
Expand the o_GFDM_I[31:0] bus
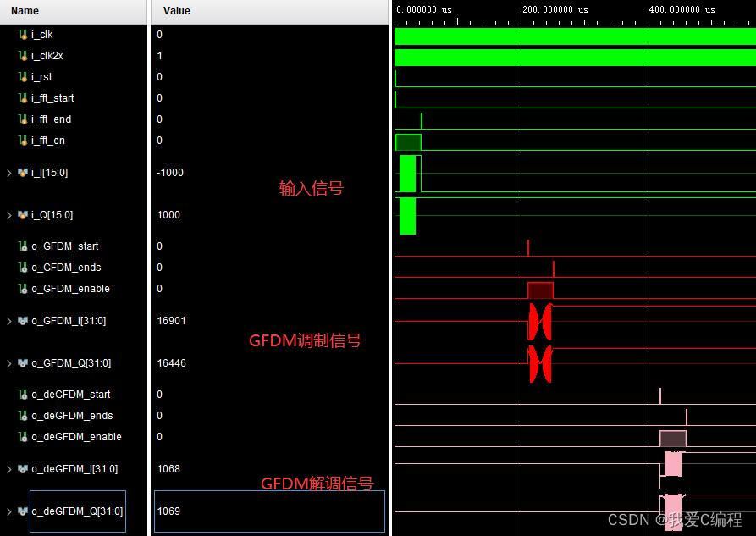[8, 321]
